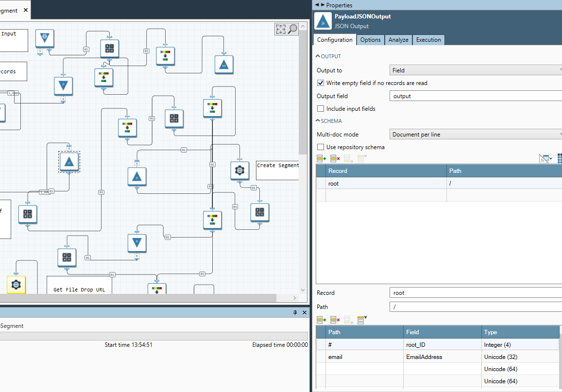Add a new record row in schema toolbar
This screenshot has width=562, height=392.
click(321, 158)
